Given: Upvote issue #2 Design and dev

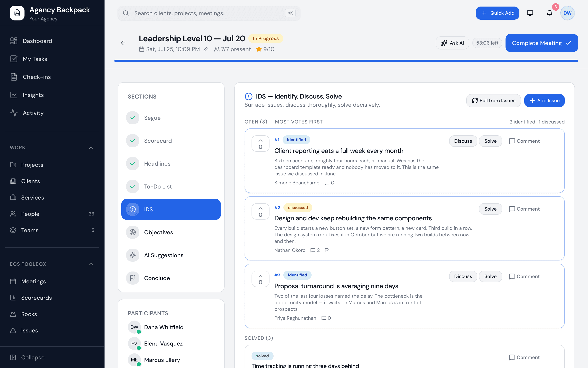Looking at the screenshot, I should tap(261, 212).
